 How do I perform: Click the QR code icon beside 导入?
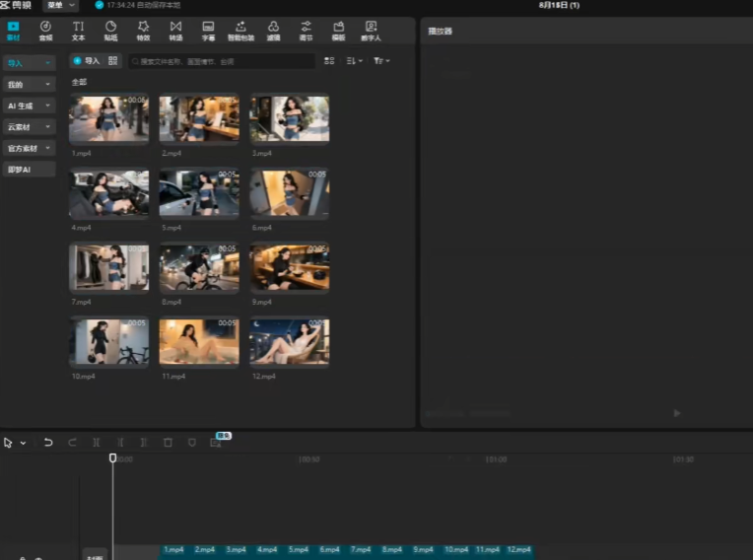tap(113, 61)
